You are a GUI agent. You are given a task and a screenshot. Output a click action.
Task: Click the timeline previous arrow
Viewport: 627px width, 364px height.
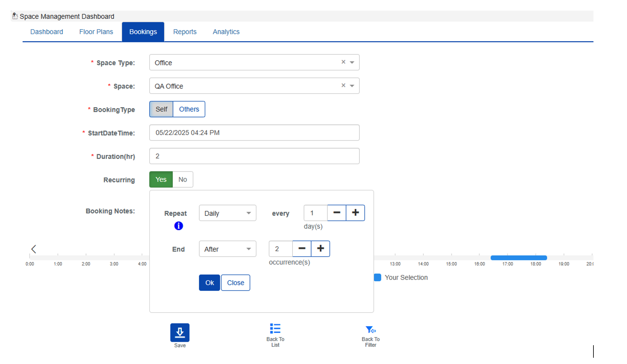(x=34, y=249)
